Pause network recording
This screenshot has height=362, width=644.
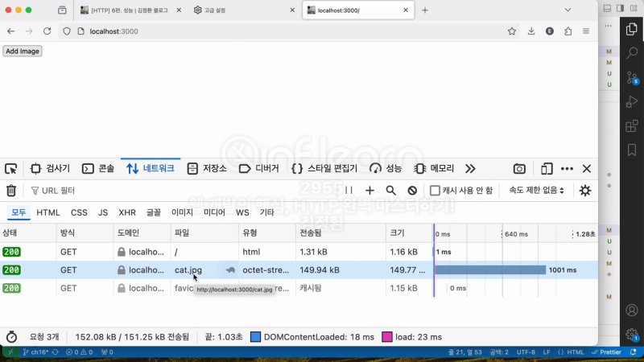coord(349,191)
